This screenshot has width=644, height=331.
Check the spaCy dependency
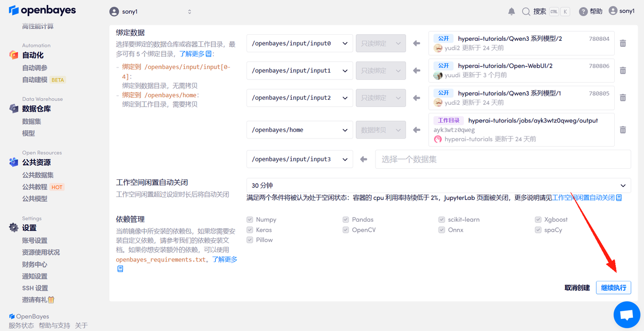point(538,230)
